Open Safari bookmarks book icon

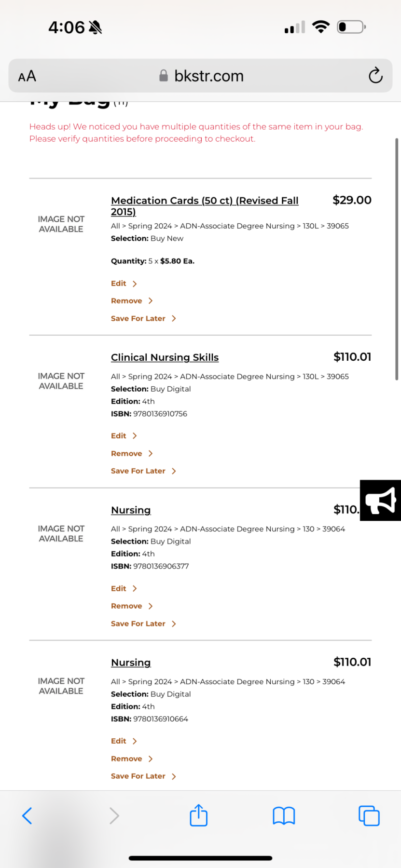pos(284,816)
